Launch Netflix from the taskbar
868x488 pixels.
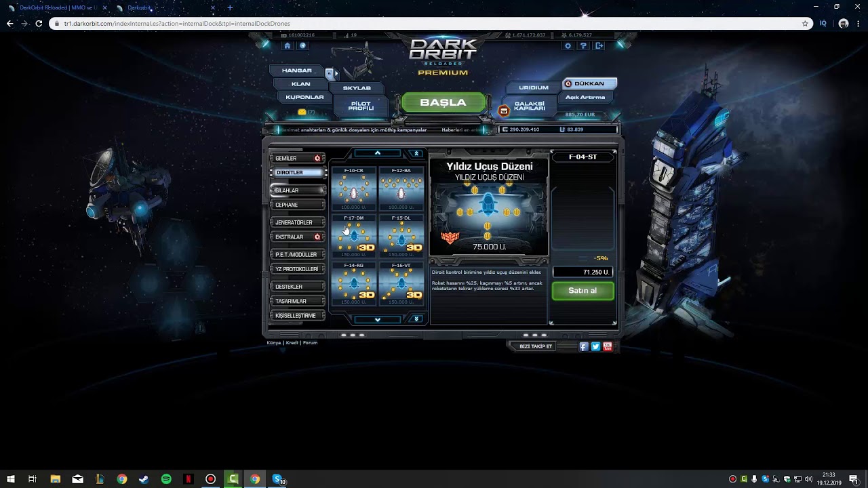[x=189, y=479]
